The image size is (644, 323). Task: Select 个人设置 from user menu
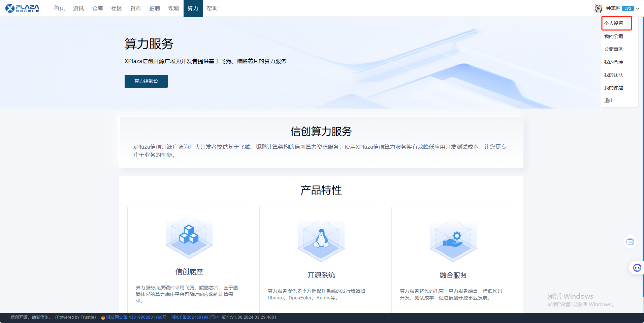pos(614,23)
